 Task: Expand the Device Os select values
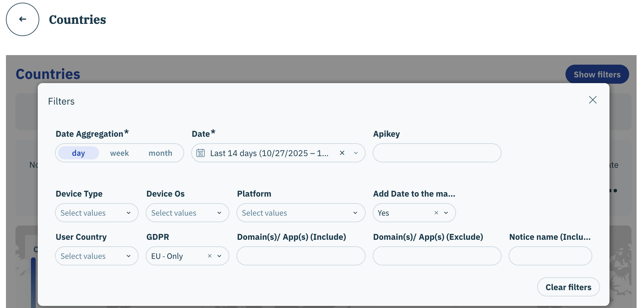[x=187, y=213]
